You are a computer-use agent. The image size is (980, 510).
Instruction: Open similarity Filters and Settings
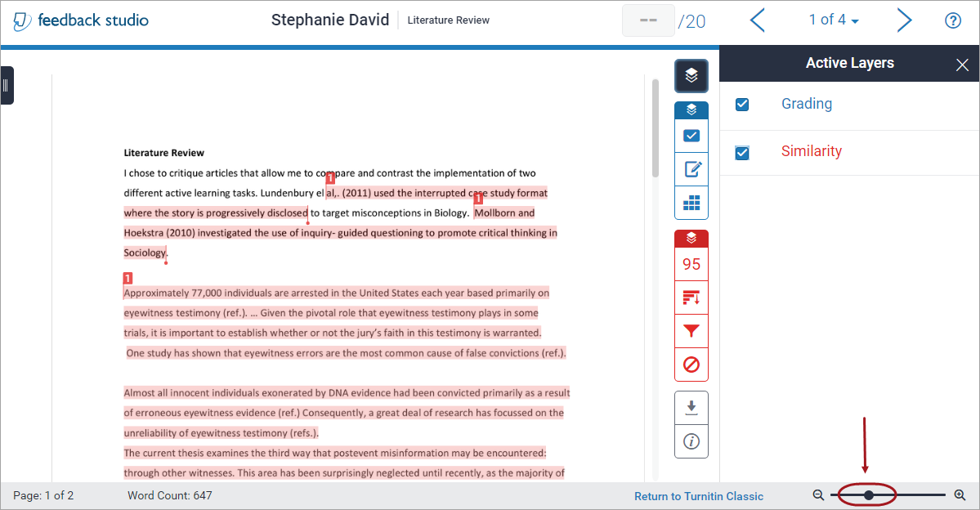click(x=691, y=331)
